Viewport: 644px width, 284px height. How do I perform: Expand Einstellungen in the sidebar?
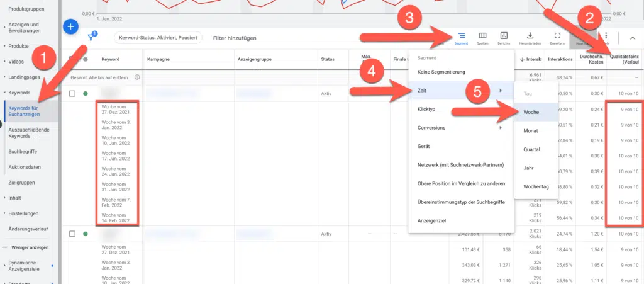coord(4,213)
